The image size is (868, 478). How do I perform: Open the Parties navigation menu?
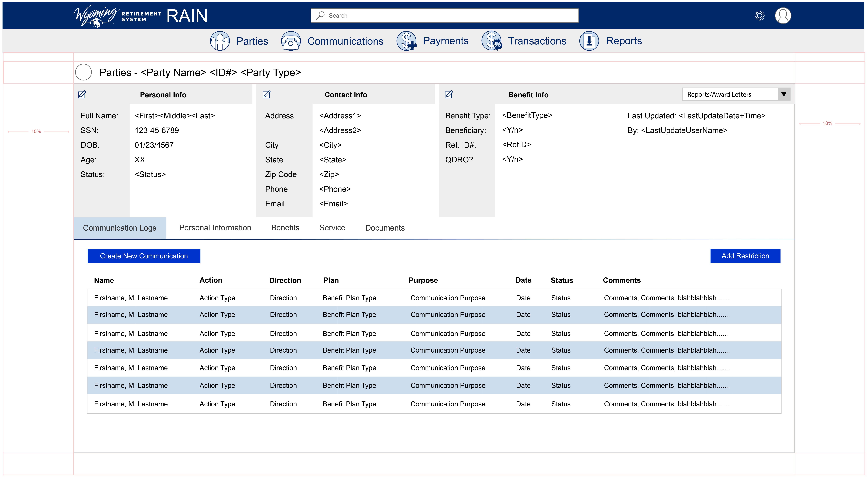(x=252, y=41)
